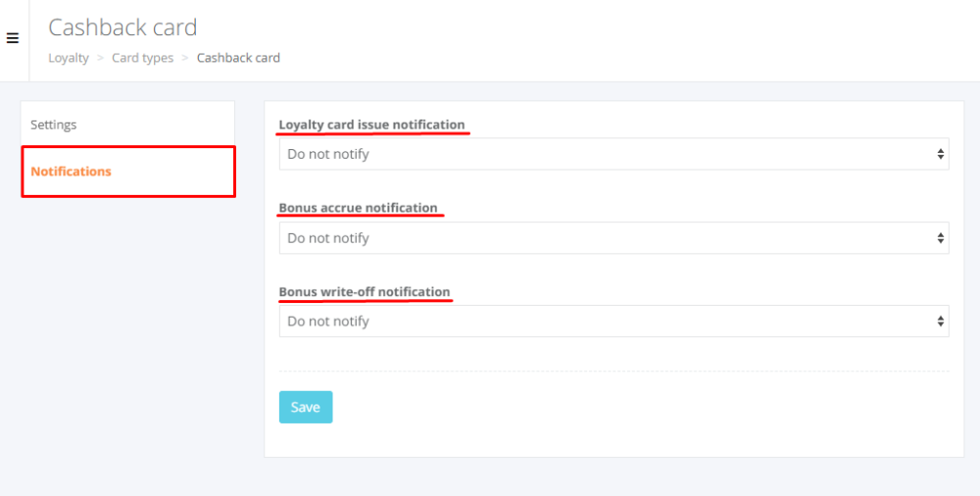Navigate to Card types in breadcrumb
Viewport: 980px width, 496px height.
point(142,58)
